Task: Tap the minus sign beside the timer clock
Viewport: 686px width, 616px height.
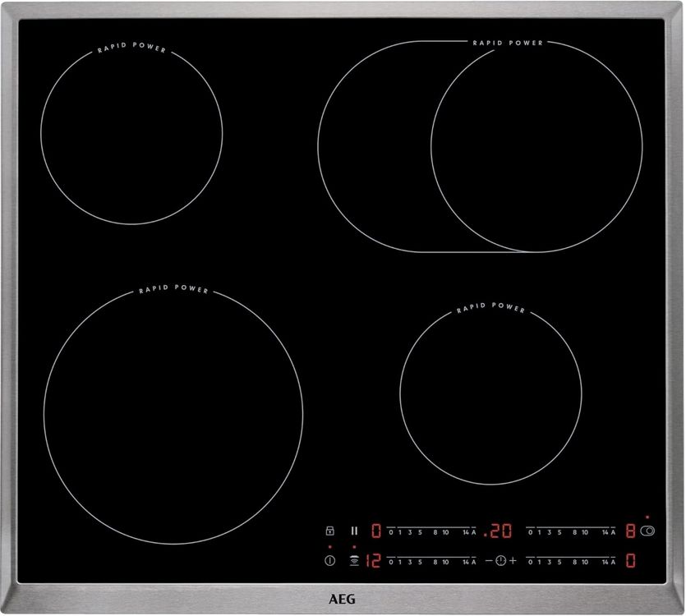Action: 489,560
